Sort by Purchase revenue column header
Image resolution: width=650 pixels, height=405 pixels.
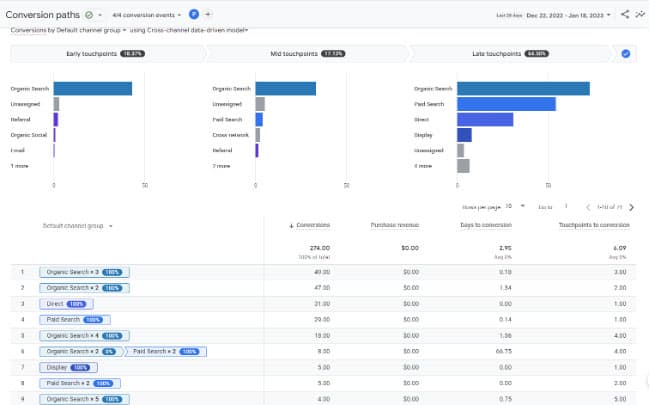[x=395, y=225]
